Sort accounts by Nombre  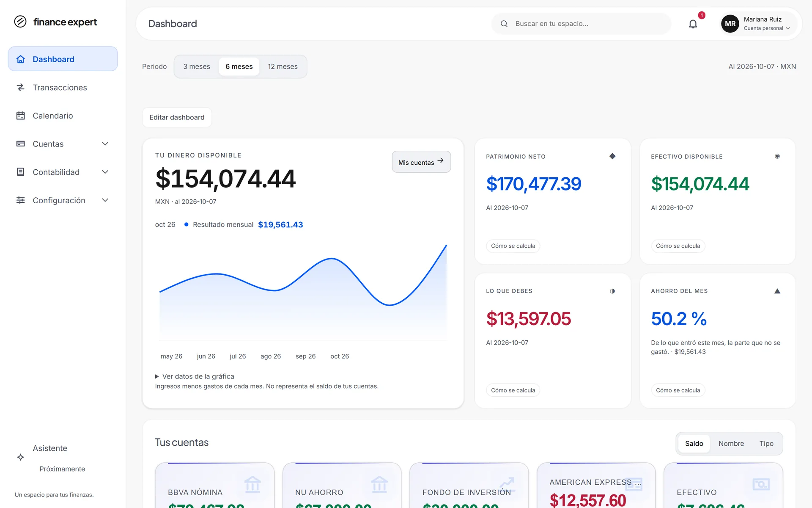click(x=731, y=444)
